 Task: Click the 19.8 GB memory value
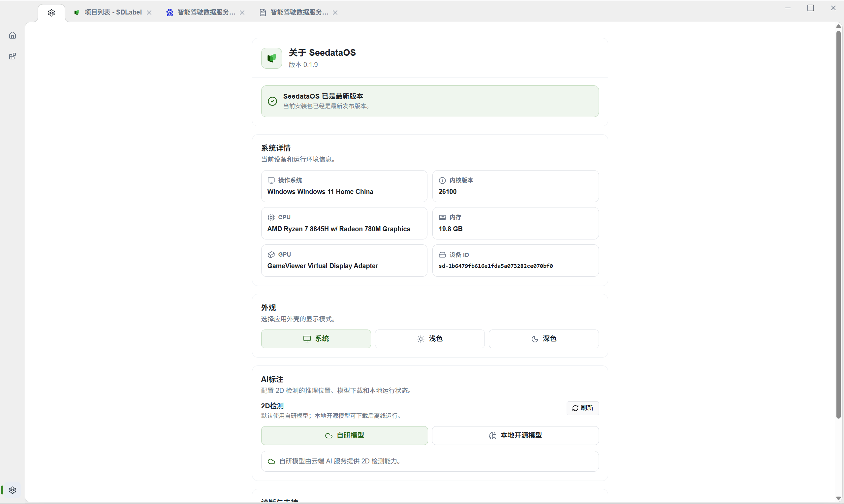pos(451,229)
